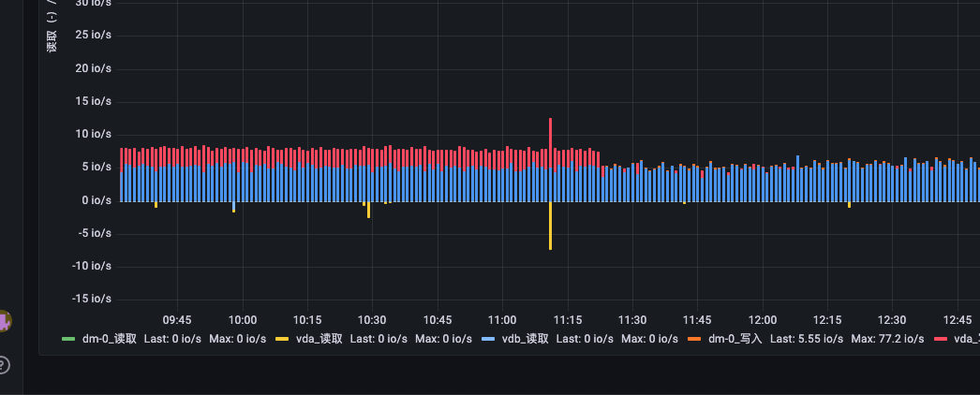Image resolution: width=980 pixels, height=395 pixels.
Task: Click 'Max: 77.2 io/s' for dm-0_写入
Action: (887, 339)
